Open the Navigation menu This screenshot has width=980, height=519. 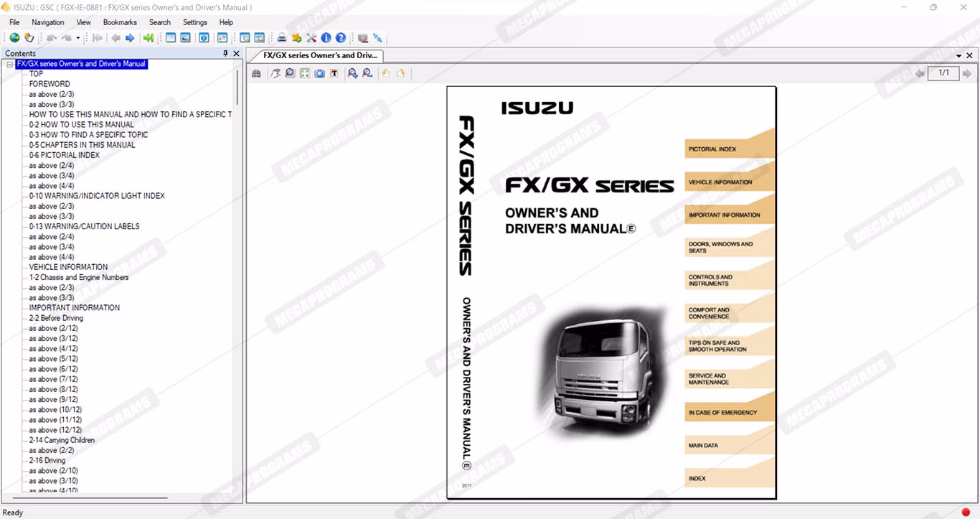(48, 22)
